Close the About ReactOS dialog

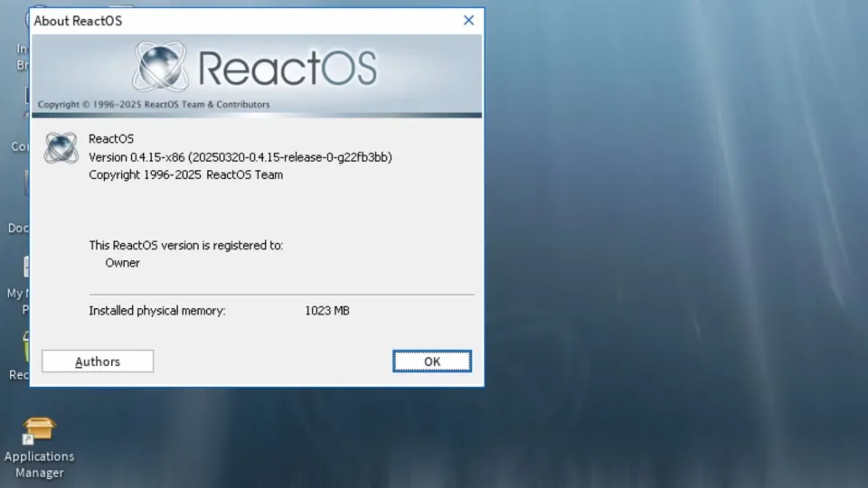468,20
